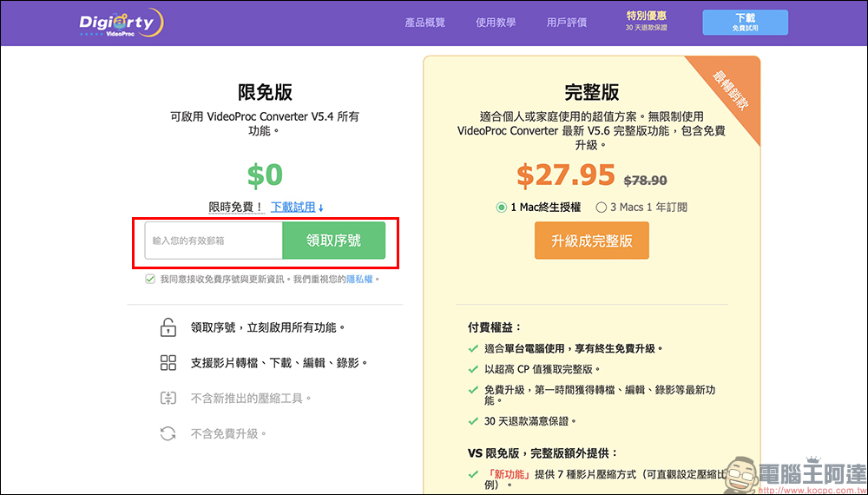The width and height of the screenshot is (868, 495).
Task: Click the green 領取序號 button
Action: [333, 241]
